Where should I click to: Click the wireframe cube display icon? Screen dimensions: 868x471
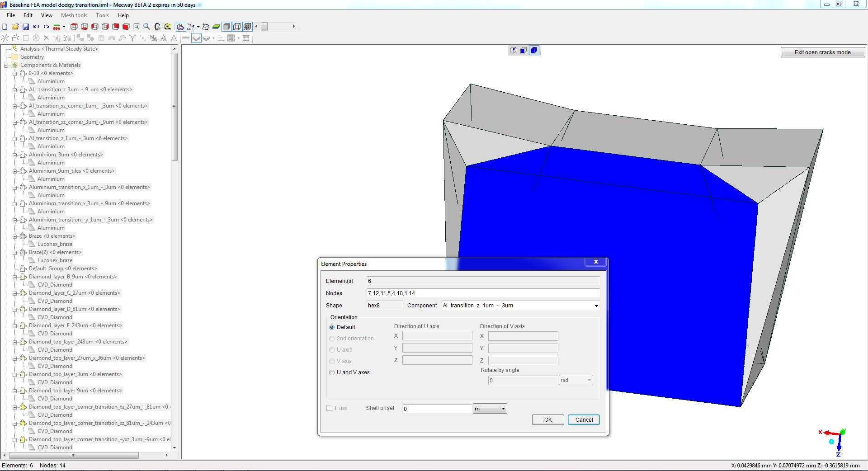coord(237,27)
